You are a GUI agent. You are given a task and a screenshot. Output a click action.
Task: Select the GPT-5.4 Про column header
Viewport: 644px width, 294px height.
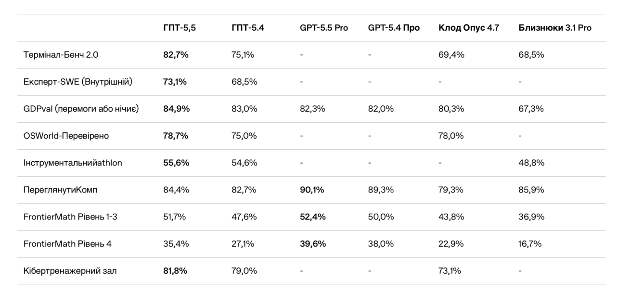[x=394, y=28]
